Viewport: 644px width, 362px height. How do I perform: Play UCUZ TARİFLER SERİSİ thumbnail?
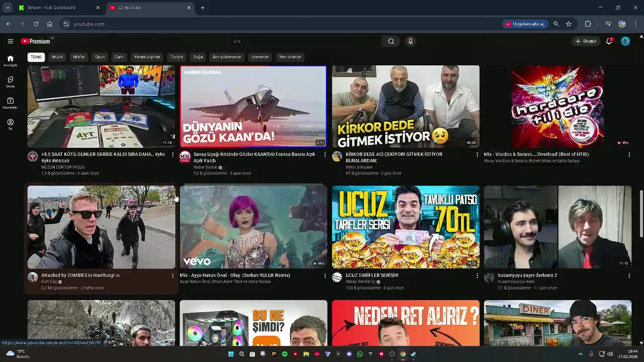[406, 227]
